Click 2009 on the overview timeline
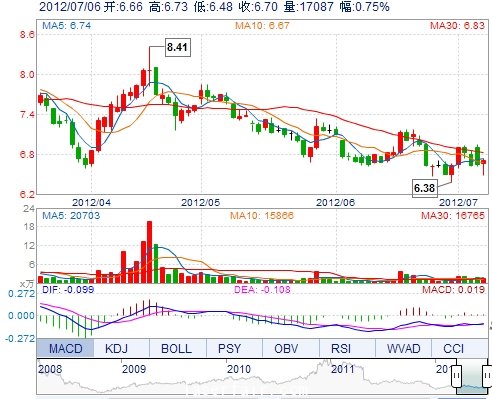 [134, 369]
